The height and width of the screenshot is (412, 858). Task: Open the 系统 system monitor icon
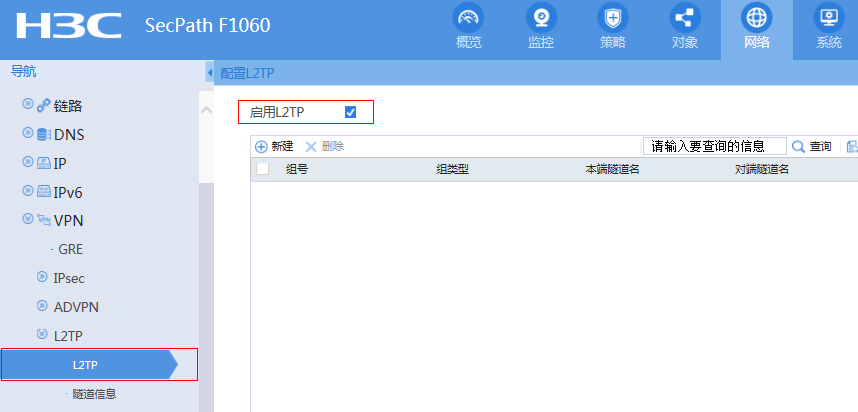pyautogui.click(x=829, y=18)
